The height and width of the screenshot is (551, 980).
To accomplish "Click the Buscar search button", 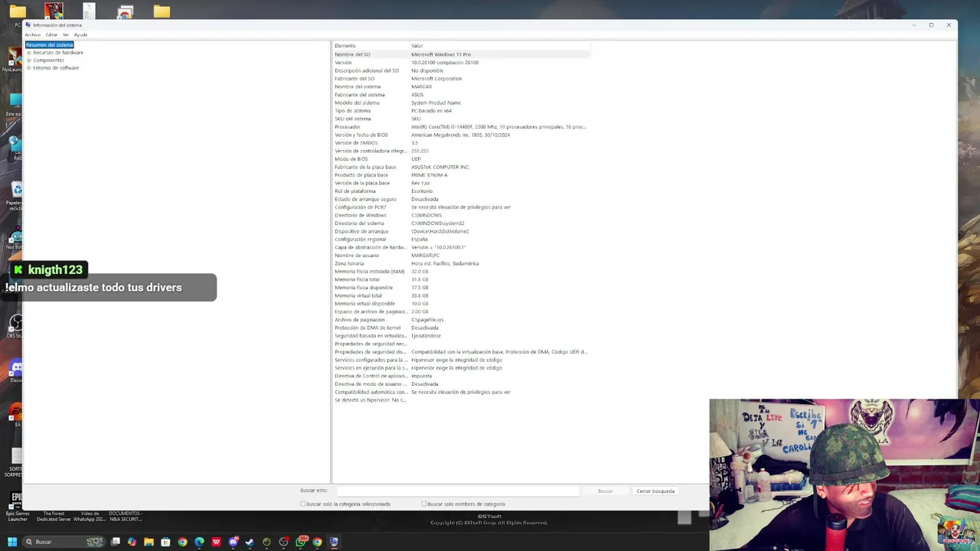I will click(x=605, y=491).
